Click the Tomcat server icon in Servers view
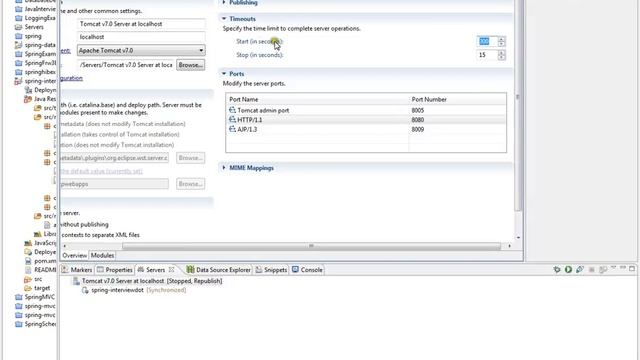This screenshot has width=640, height=360. [76, 281]
